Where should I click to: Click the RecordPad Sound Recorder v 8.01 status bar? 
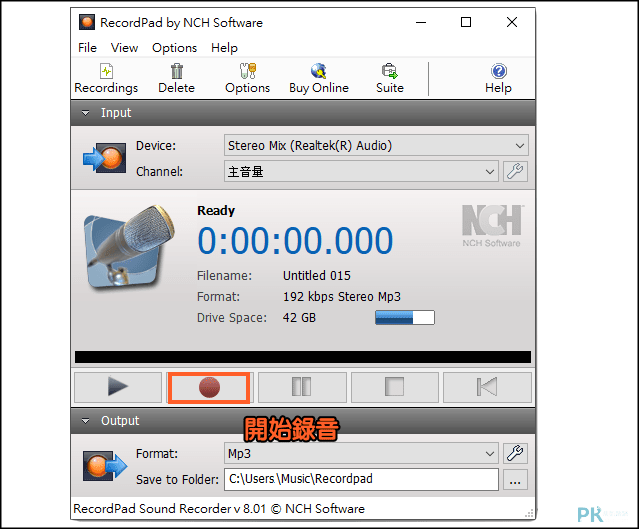(x=219, y=509)
